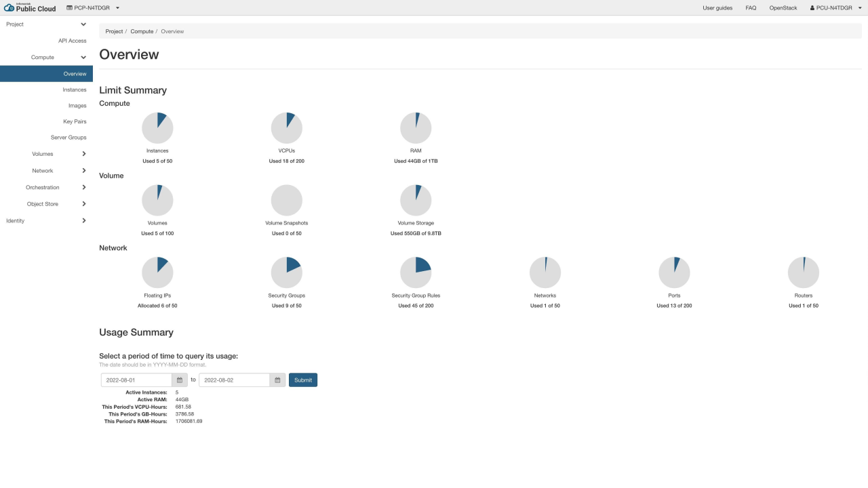Screen dimensions: 868x488
Task: Click the Submit button to query usage
Action: point(302,380)
